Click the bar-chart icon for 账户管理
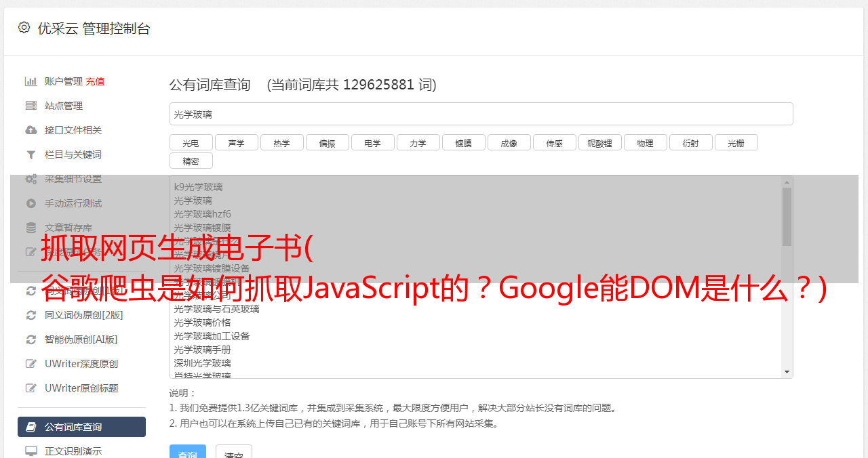Screen dimensions: 868x458 click(x=31, y=81)
